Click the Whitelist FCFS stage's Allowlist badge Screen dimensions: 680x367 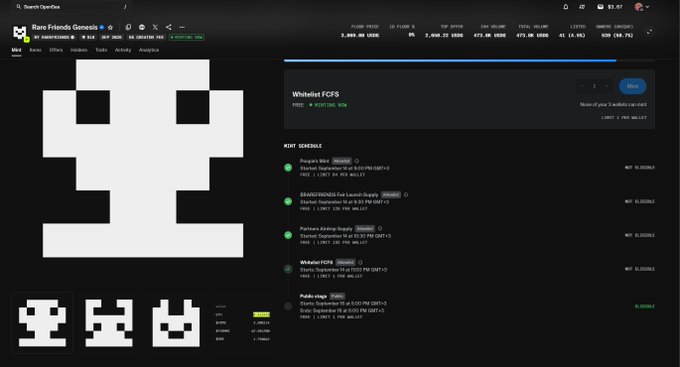[346, 262]
